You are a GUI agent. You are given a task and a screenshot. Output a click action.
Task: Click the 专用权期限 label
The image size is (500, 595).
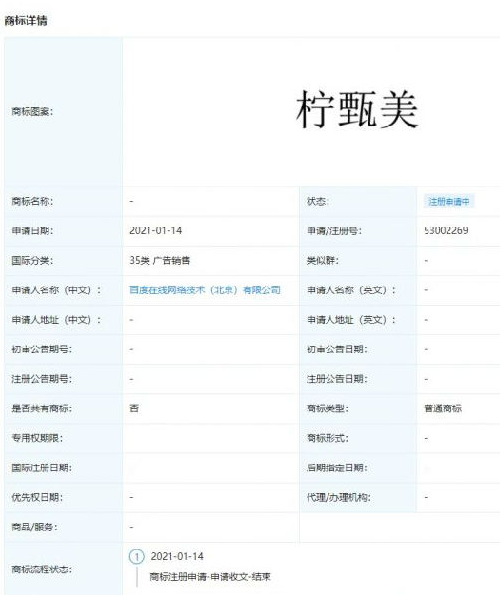[37, 438]
